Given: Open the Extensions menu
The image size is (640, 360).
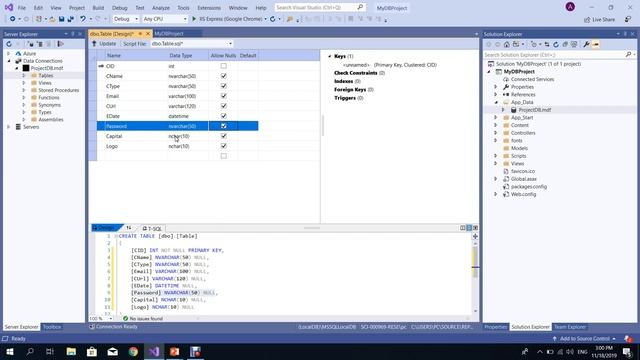Looking at the screenshot, I should coord(209,8).
